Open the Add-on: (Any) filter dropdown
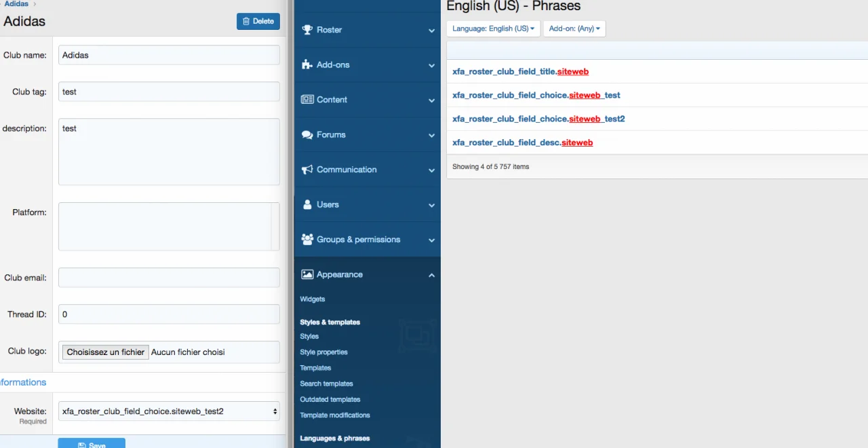Image resolution: width=868 pixels, height=448 pixels. (574, 29)
